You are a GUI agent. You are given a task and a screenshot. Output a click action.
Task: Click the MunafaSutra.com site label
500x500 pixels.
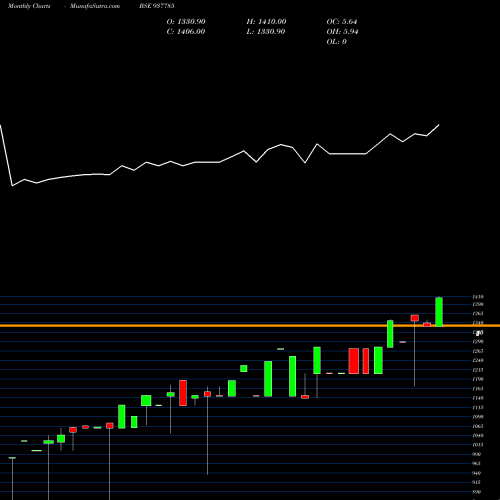[x=95, y=6]
